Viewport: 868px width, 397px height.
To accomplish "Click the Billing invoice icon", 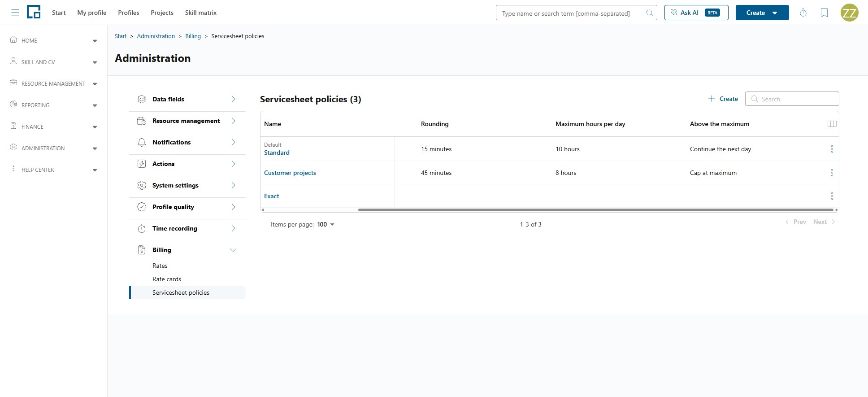I will click(142, 250).
